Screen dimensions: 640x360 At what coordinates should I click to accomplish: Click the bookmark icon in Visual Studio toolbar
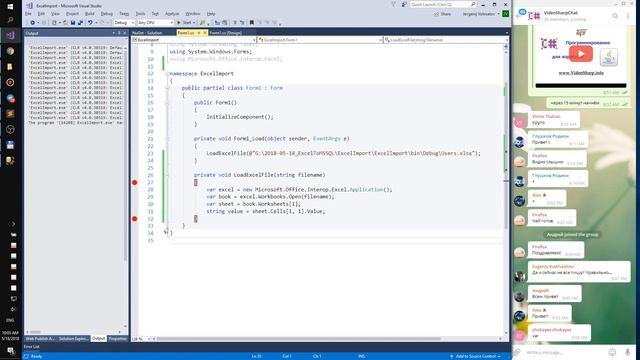(x=252, y=23)
